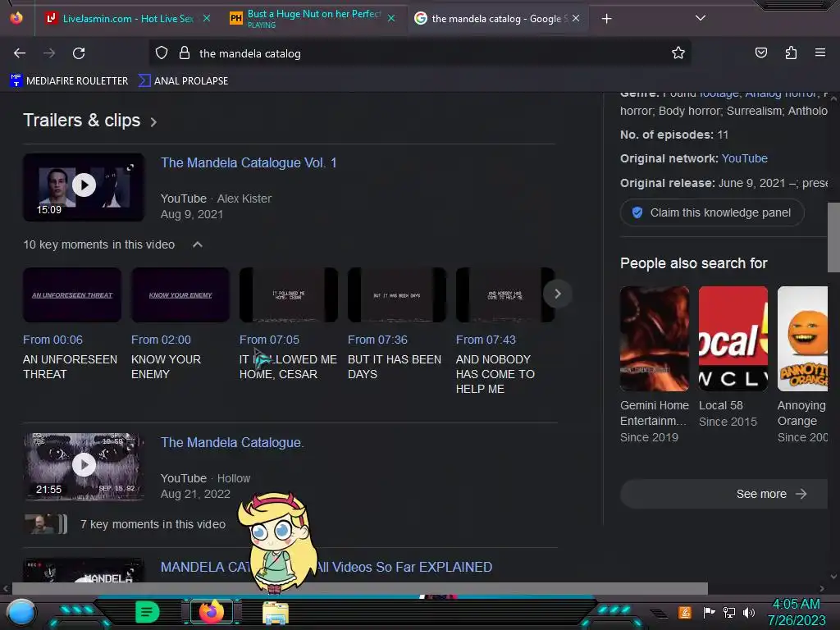Open the MEDIAFIRE ROULETTER bookmark

click(69, 81)
